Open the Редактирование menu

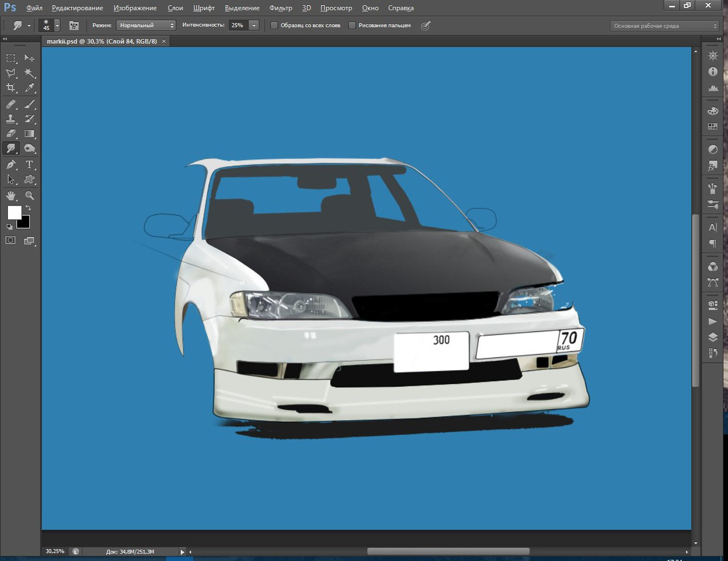(x=77, y=8)
